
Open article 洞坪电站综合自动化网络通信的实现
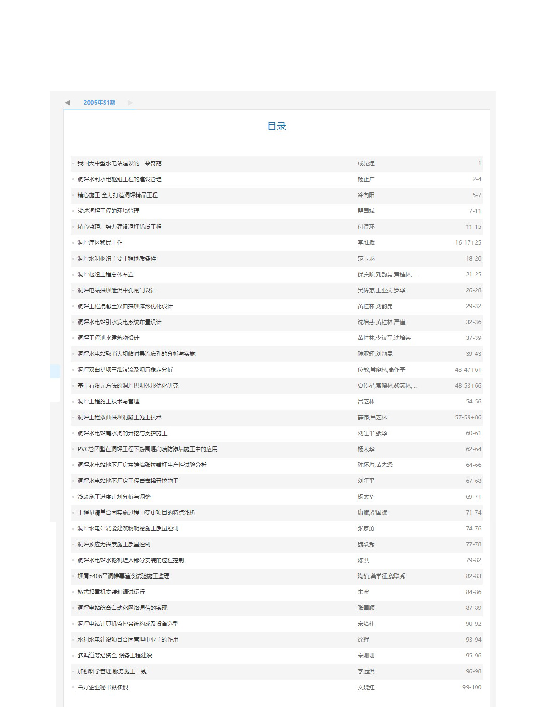(x=122, y=608)
